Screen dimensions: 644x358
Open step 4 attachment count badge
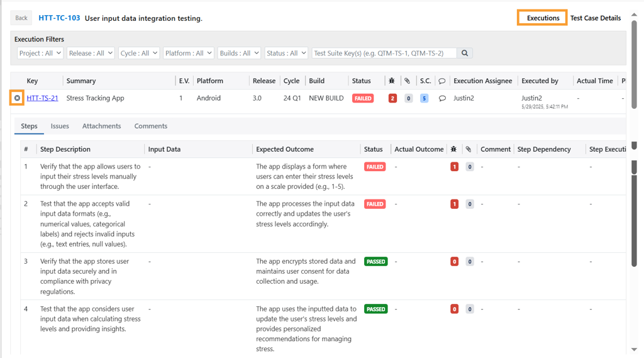click(470, 309)
